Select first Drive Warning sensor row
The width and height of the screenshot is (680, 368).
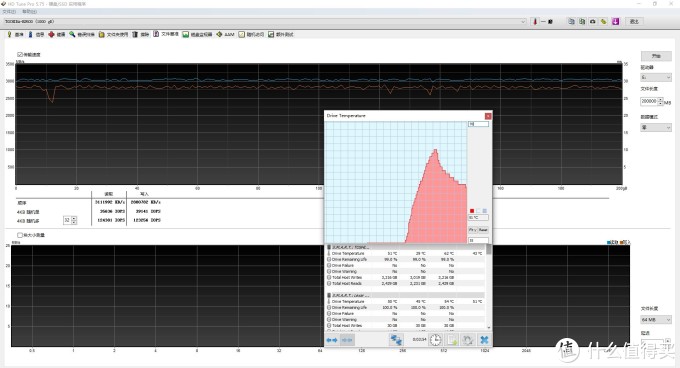(405, 271)
